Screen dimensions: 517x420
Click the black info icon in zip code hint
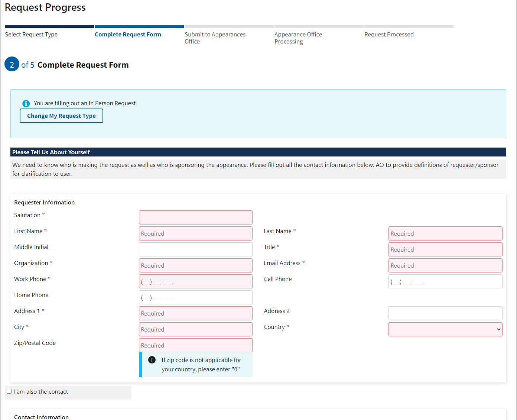pos(152,360)
